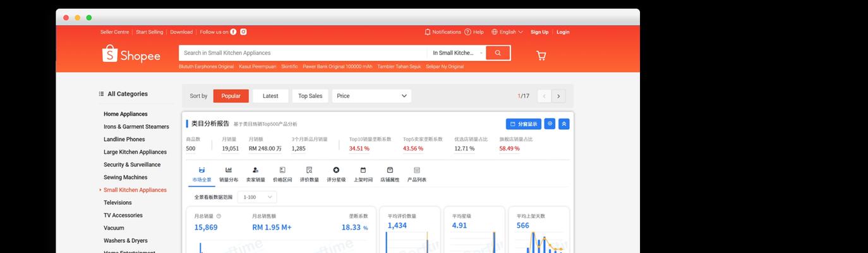Click the 店铺属性 shop icon

pyautogui.click(x=390, y=170)
